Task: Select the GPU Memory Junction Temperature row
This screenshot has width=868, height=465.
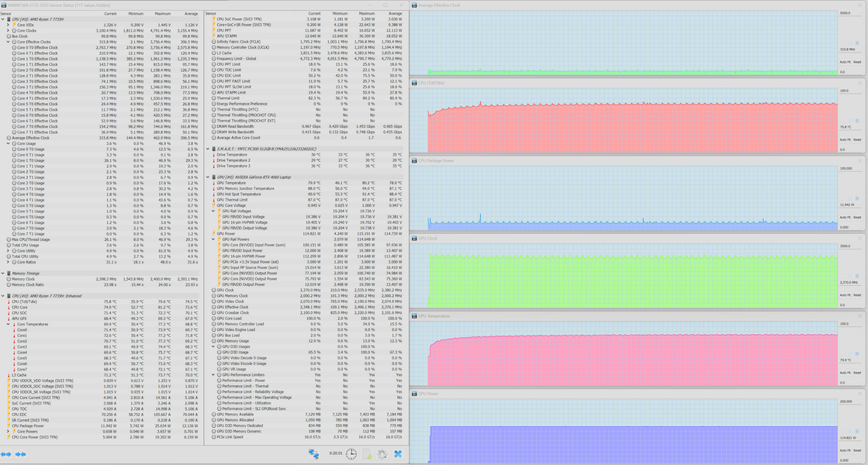Action: [x=306, y=188]
